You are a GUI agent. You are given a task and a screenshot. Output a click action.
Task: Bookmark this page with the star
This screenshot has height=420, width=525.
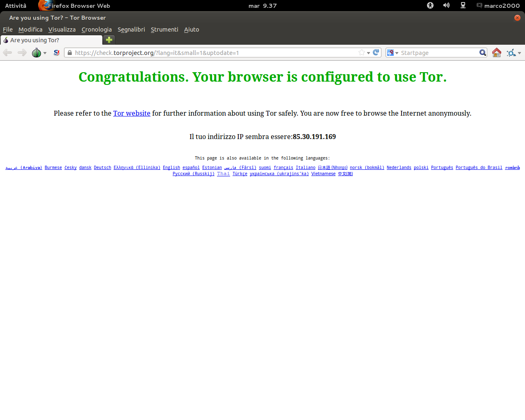(x=362, y=52)
